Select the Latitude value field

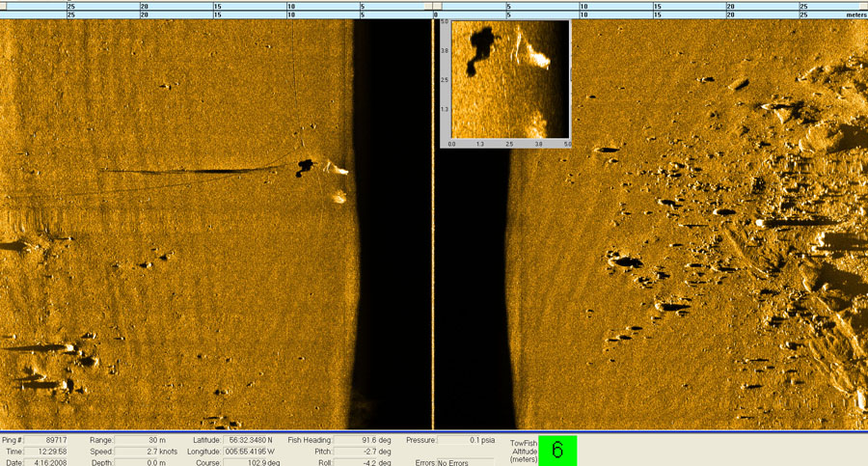point(253,440)
